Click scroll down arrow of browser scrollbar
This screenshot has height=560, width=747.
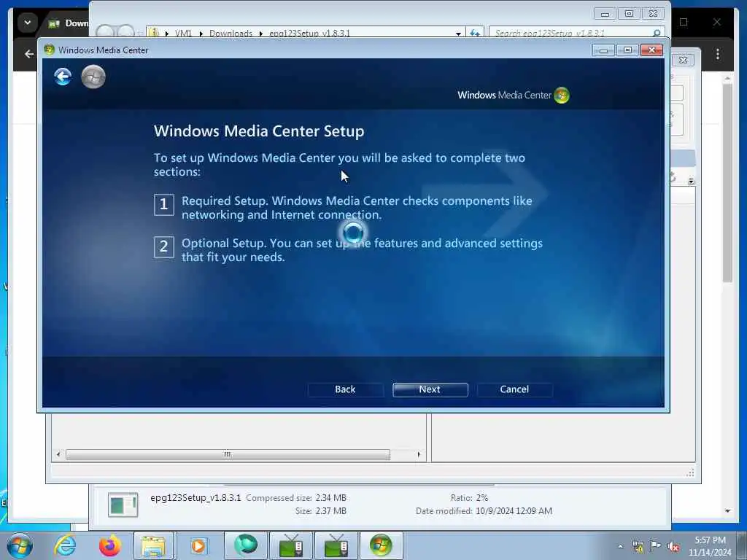click(727, 511)
